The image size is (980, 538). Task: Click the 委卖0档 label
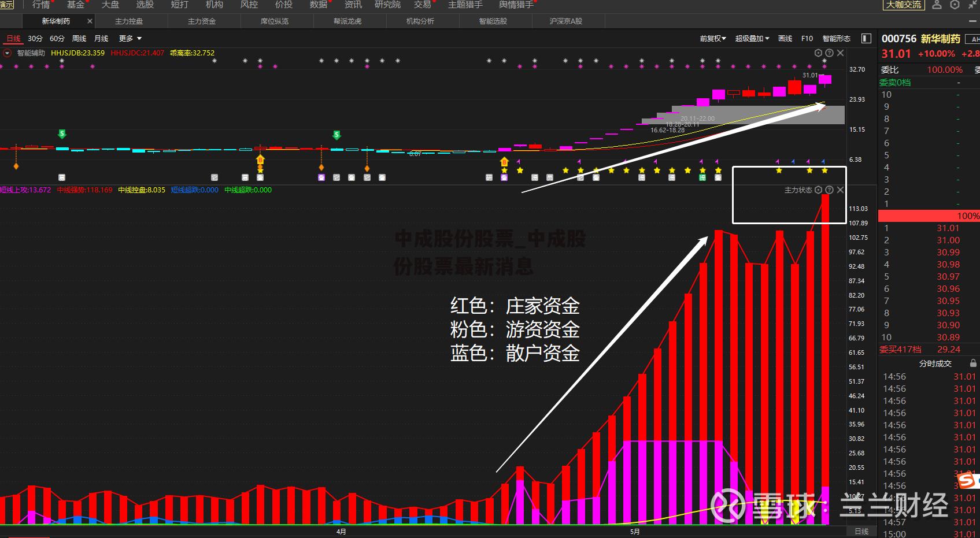(895, 83)
